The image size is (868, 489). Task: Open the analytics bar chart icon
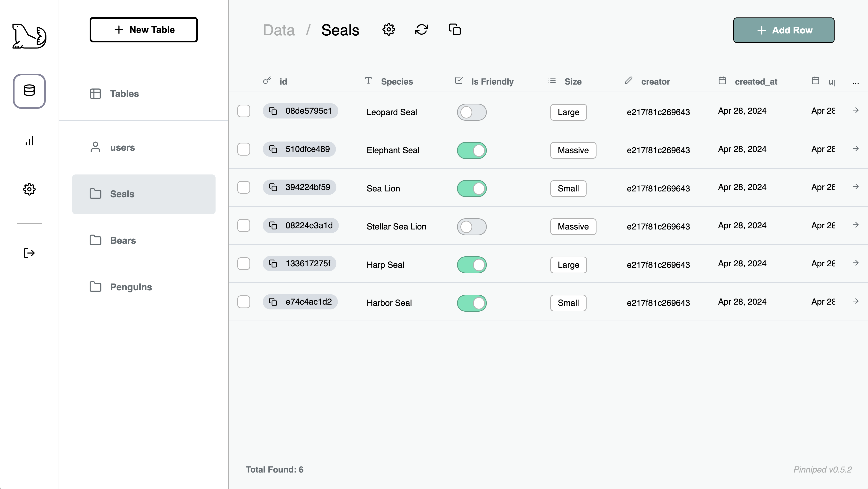(29, 141)
